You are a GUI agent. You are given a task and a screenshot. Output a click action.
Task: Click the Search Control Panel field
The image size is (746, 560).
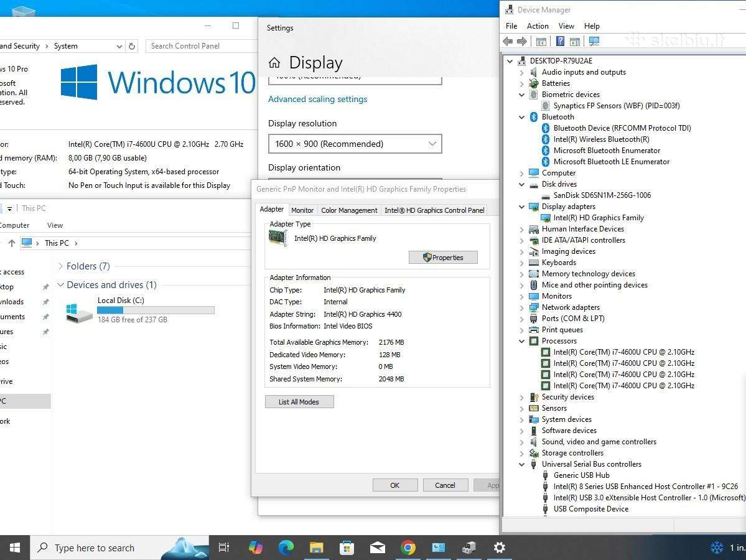(x=202, y=46)
